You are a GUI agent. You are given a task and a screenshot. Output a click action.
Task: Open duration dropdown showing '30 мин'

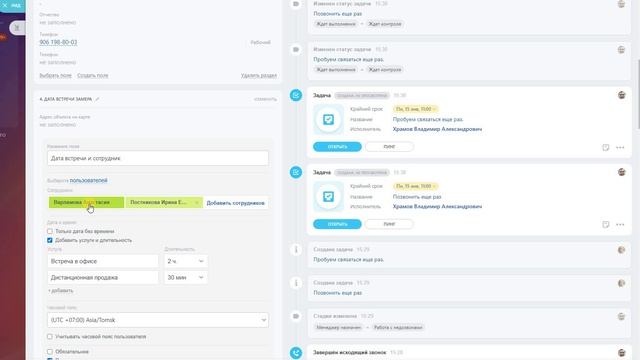point(186,278)
